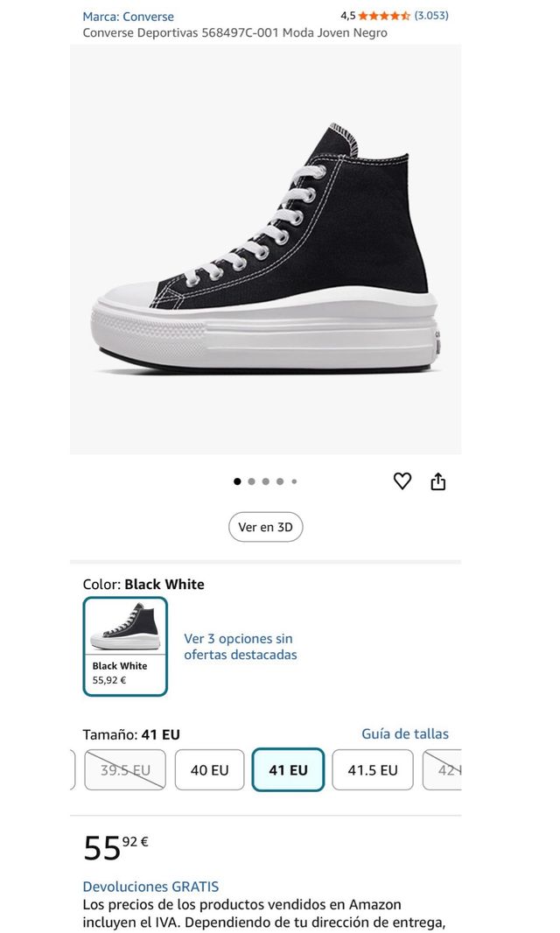Select the first image carousel dot
Image resolution: width=560 pixels, height=933 pixels.
click(236, 481)
